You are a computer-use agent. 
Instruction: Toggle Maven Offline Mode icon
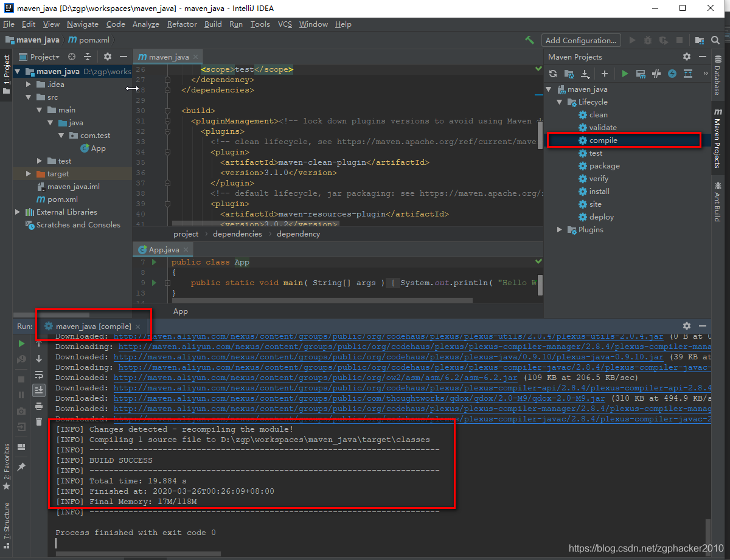(672, 74)
